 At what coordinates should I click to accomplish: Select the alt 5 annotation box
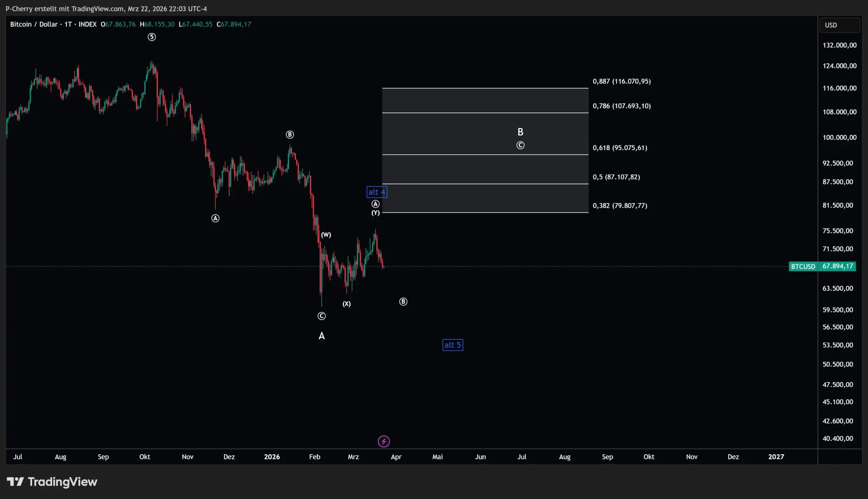pyautogui.click(x=453, y=345)
